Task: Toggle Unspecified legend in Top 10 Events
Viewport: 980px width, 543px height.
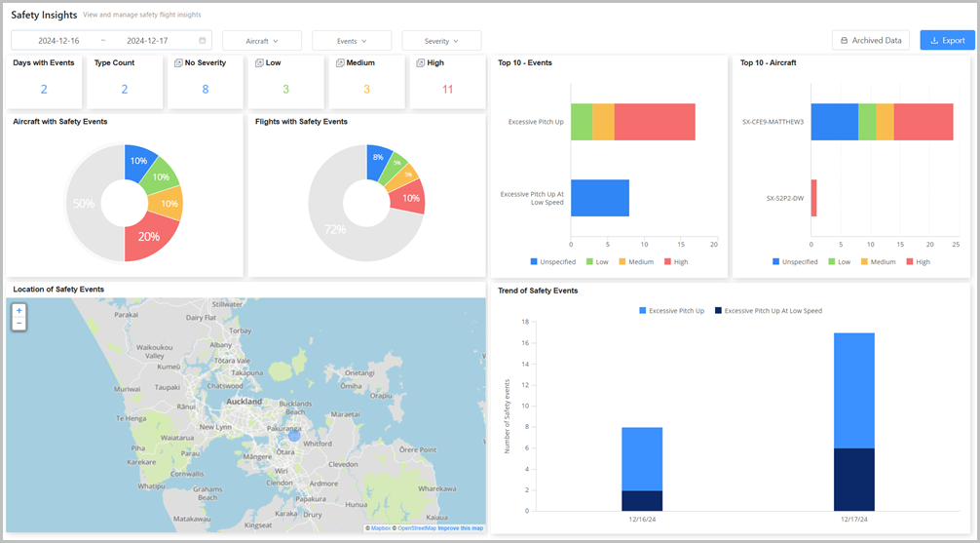Action: 553,262
